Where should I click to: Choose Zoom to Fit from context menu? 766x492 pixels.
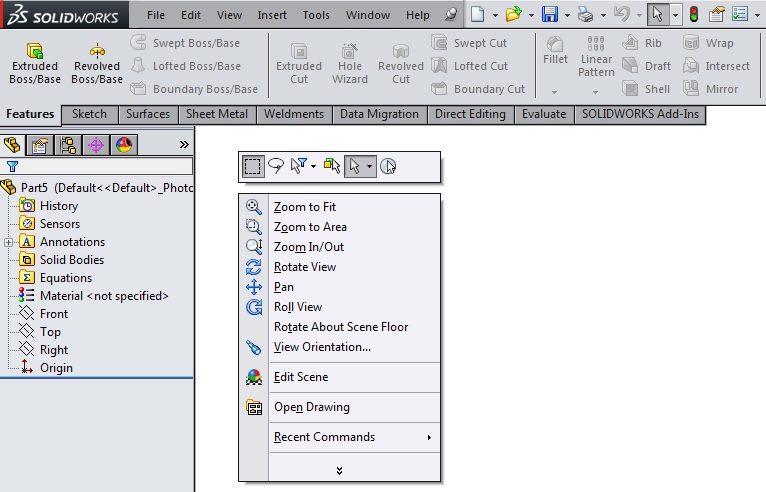[x=305, y=207]
